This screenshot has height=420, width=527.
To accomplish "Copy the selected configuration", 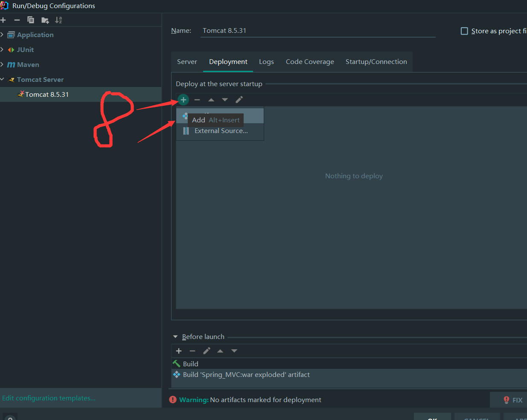I will tap(30, 20).
